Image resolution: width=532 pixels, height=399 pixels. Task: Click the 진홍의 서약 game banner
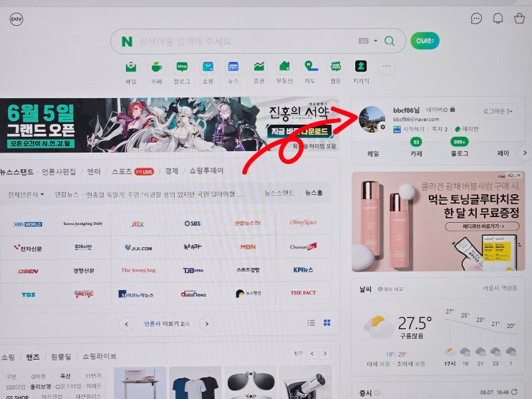tap(169, 125)
